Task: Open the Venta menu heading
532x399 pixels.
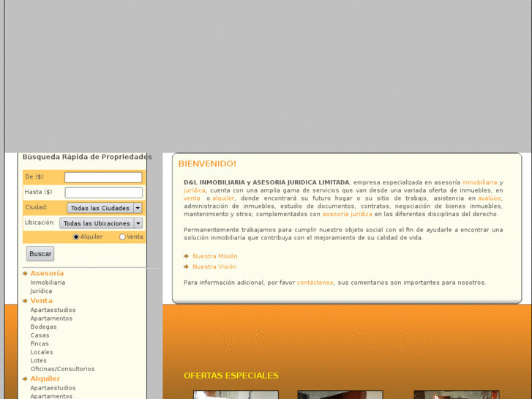Action: (x=42, y=301)
